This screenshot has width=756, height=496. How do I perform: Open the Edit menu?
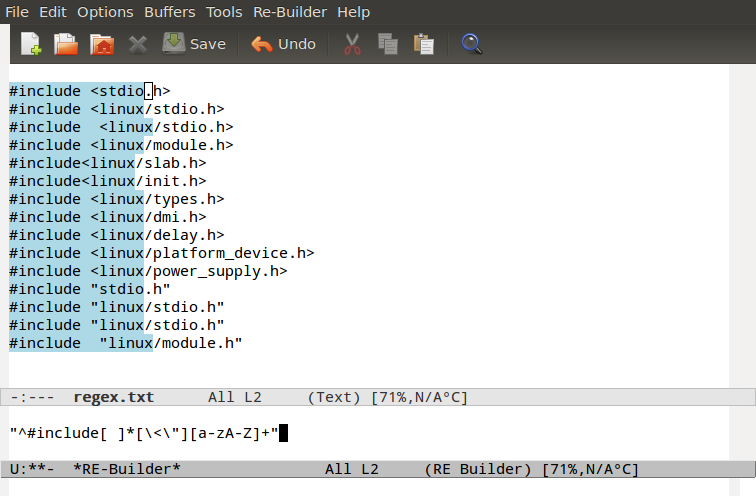tap(54, 12)
